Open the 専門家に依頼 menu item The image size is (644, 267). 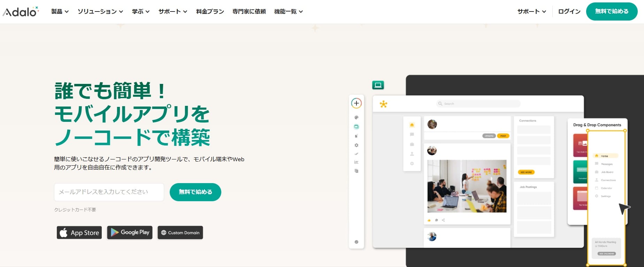pyautogui.click(x=249, y=11)
